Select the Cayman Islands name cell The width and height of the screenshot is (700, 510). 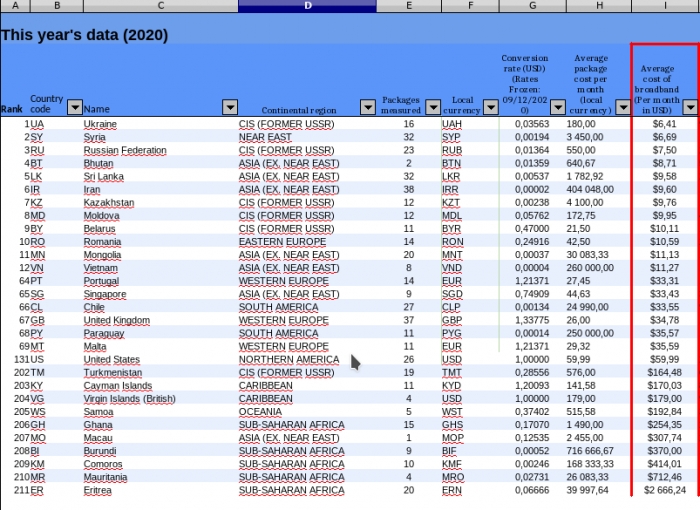161,385
